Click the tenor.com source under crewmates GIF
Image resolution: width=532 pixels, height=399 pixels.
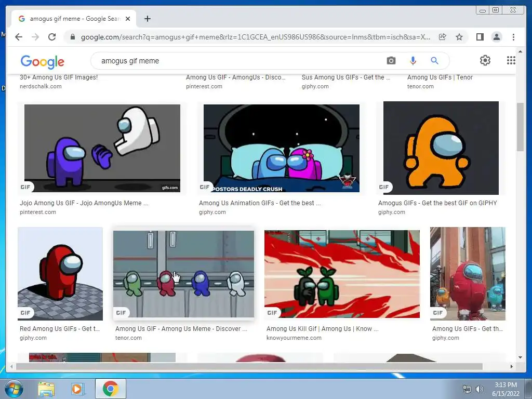click(x=128, y=338)
